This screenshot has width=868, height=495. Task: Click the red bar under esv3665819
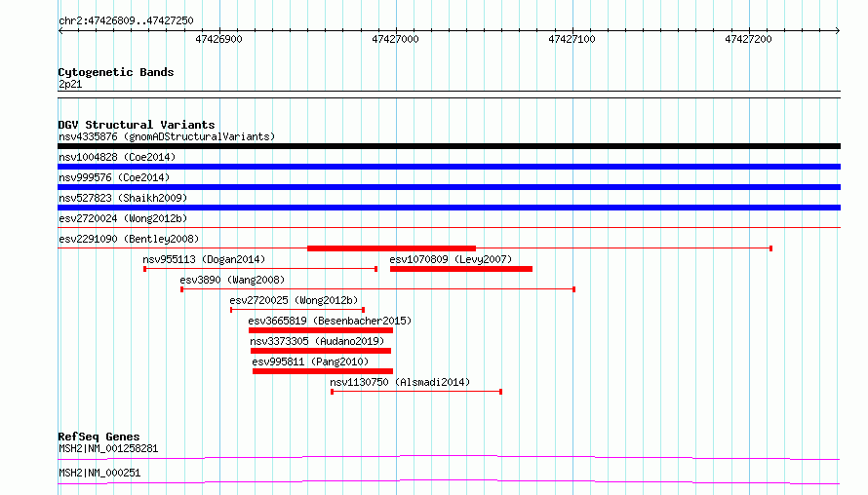tap(321, 330)
